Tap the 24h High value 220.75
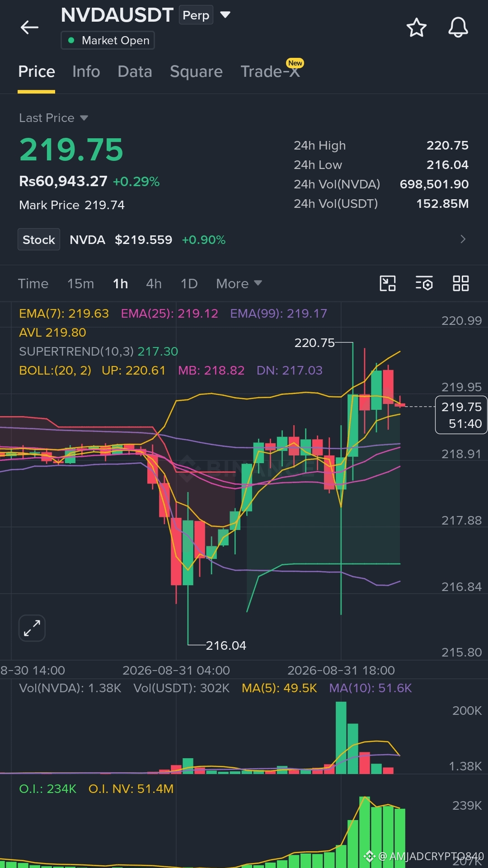This screenshot has width=488, height=868. tap(447, 145)
